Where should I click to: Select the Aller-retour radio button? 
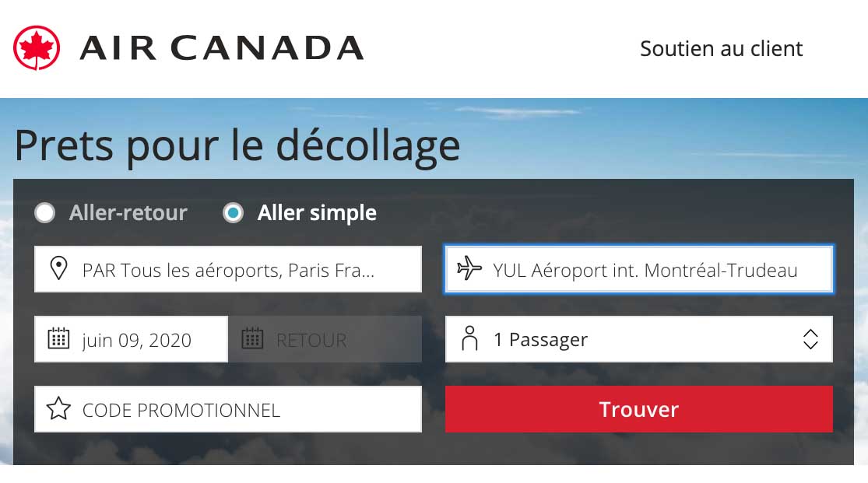point(45,213)
